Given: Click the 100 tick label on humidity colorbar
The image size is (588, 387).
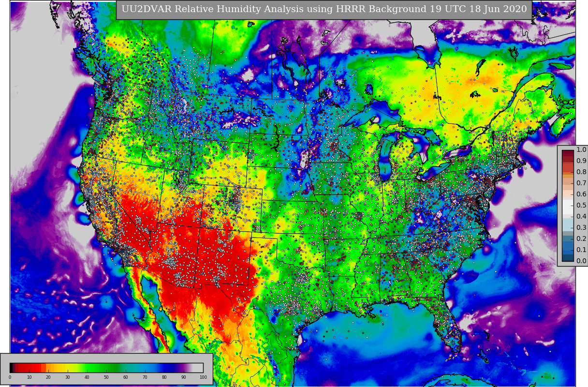Looking at the screenshot, I should (203, 377).
